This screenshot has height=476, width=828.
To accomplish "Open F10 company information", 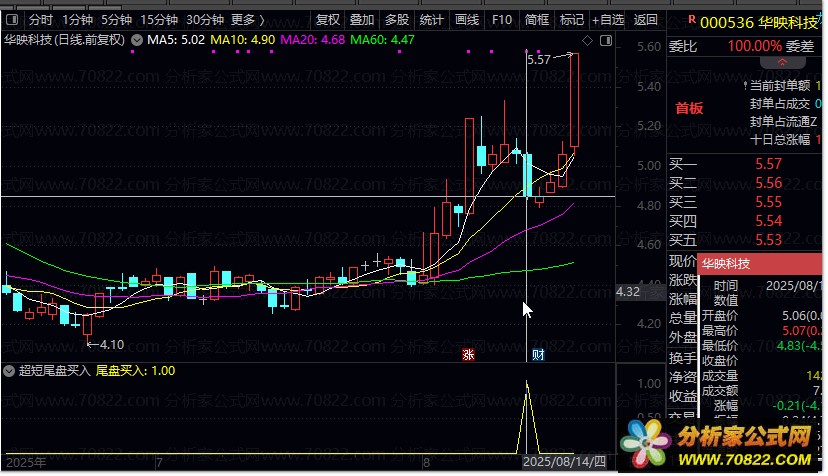I will tap(502, 20).
